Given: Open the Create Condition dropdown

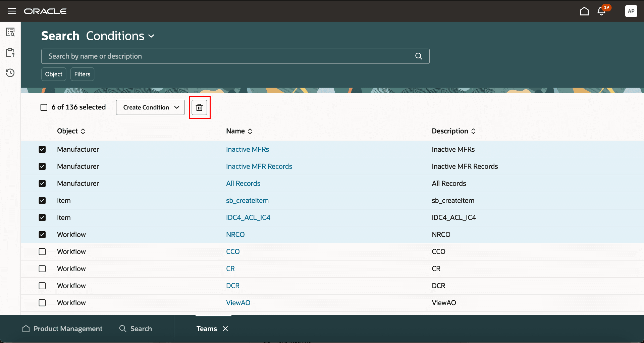Looking at the screenshot, I should [150, 107].
